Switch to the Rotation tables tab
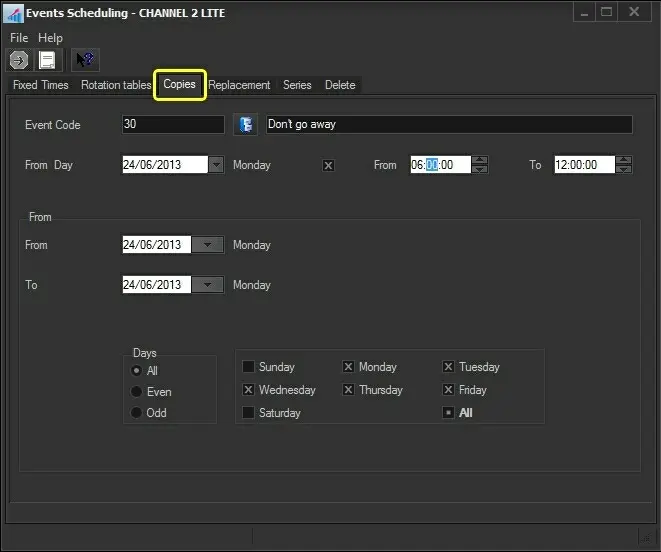 [x=116, y=85]
